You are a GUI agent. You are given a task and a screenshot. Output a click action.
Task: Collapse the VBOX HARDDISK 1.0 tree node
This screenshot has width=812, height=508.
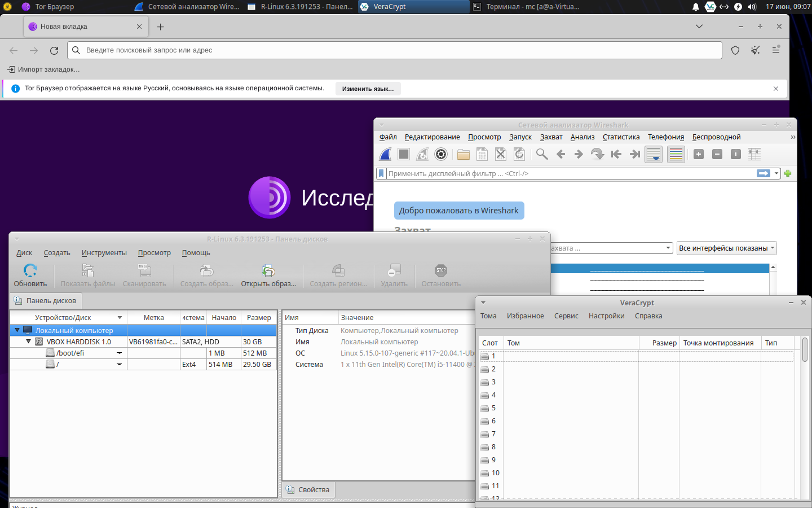point(28,341)
